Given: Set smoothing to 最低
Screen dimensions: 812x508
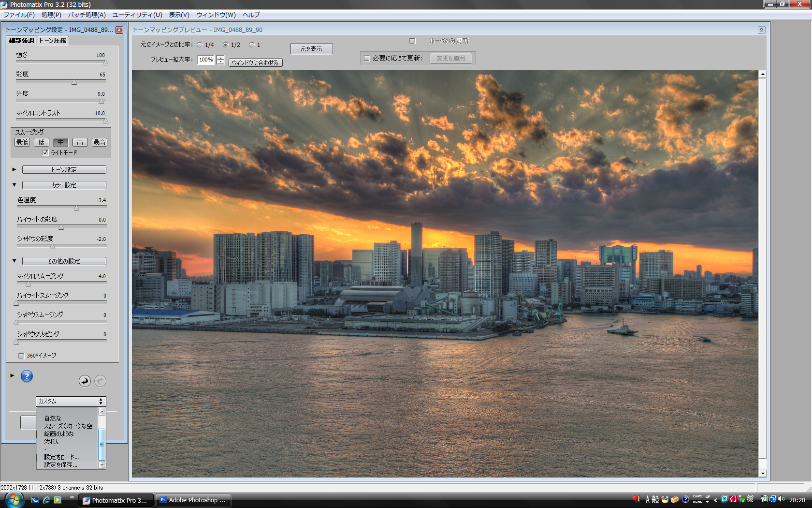Looking at the screenshot, I should [x=22, y=142].
